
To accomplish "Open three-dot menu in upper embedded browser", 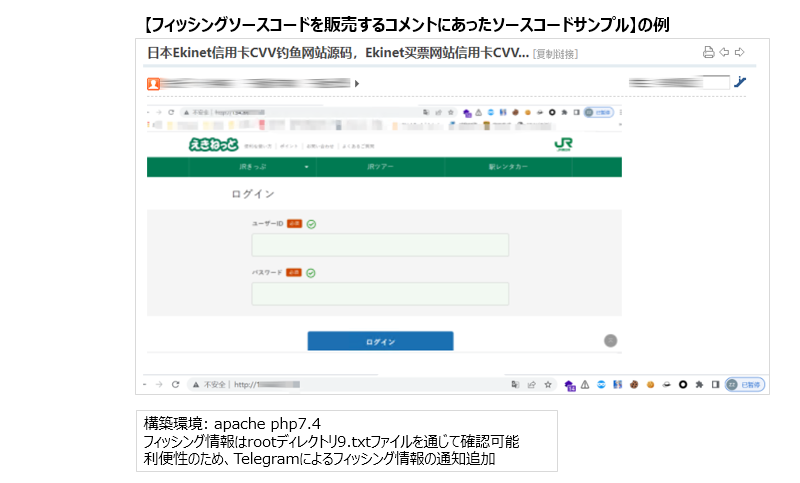I will tap(620, 112).
